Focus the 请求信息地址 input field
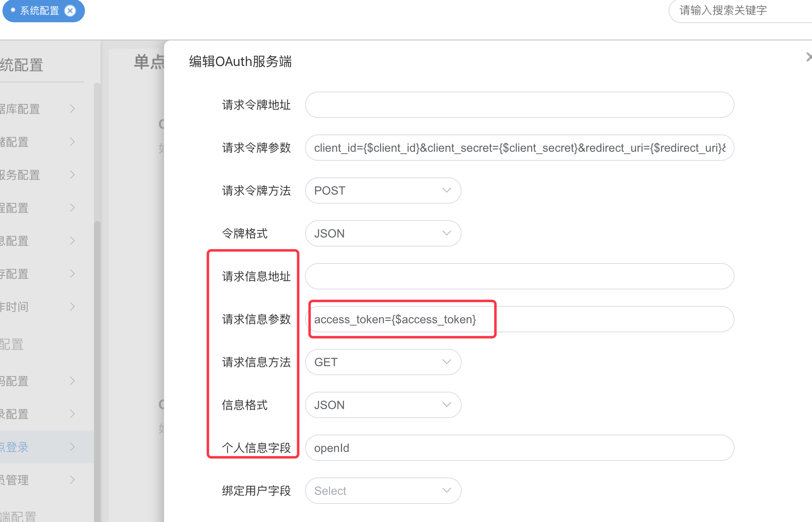This screenshot has width=812, height=522. click(x=519, y=276)
